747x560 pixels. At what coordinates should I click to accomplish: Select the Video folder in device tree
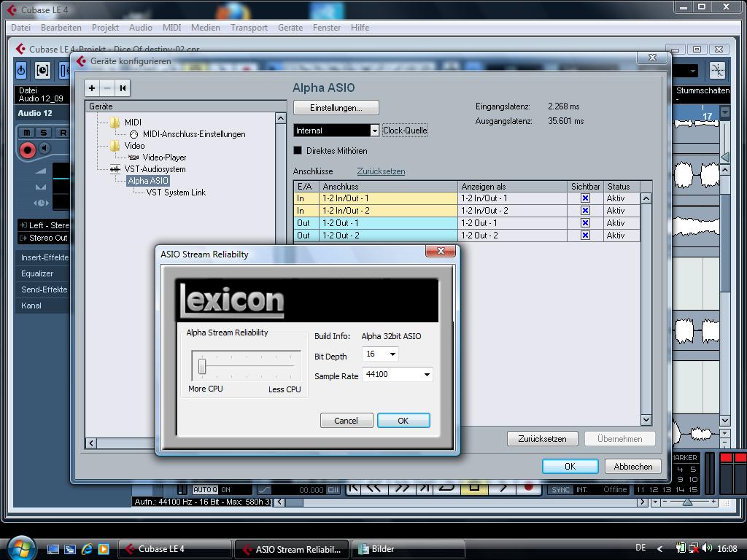click(134, 146)
